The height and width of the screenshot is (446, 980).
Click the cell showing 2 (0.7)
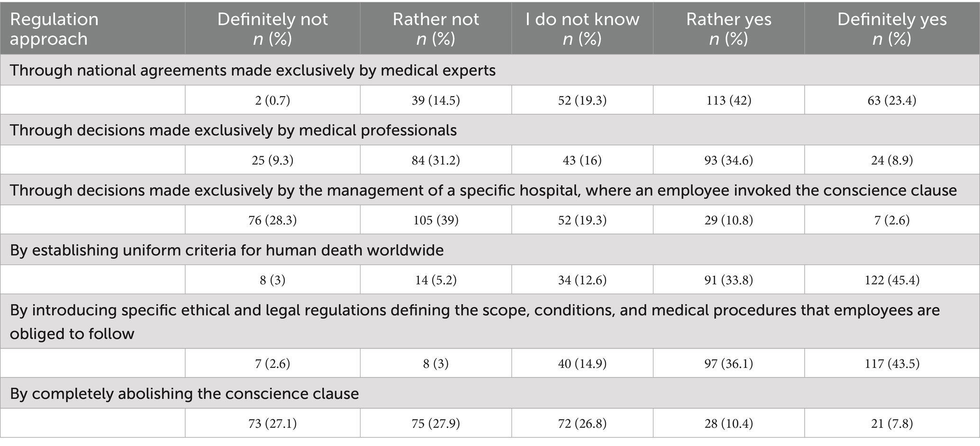pyautogui.click(x=272, y=100)
